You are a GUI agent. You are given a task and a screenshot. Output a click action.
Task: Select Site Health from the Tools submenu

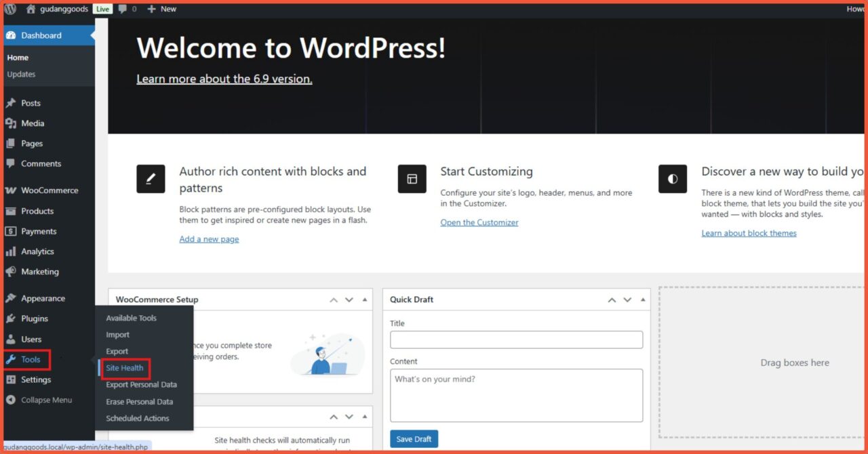coord(125,368)
